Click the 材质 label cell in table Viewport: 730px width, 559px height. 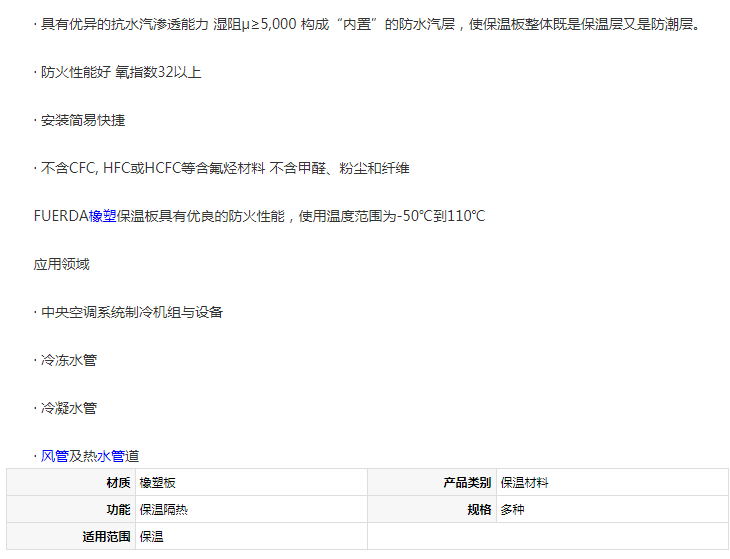(x=118, y=483)
